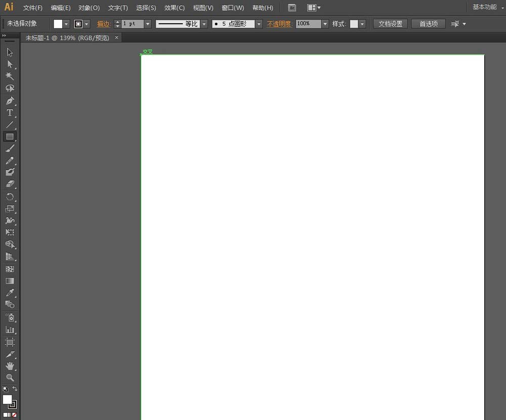This screenshot has width=506, height=420.
Task: Open the 文件(F) menu
Action: (x=32, y=8)
